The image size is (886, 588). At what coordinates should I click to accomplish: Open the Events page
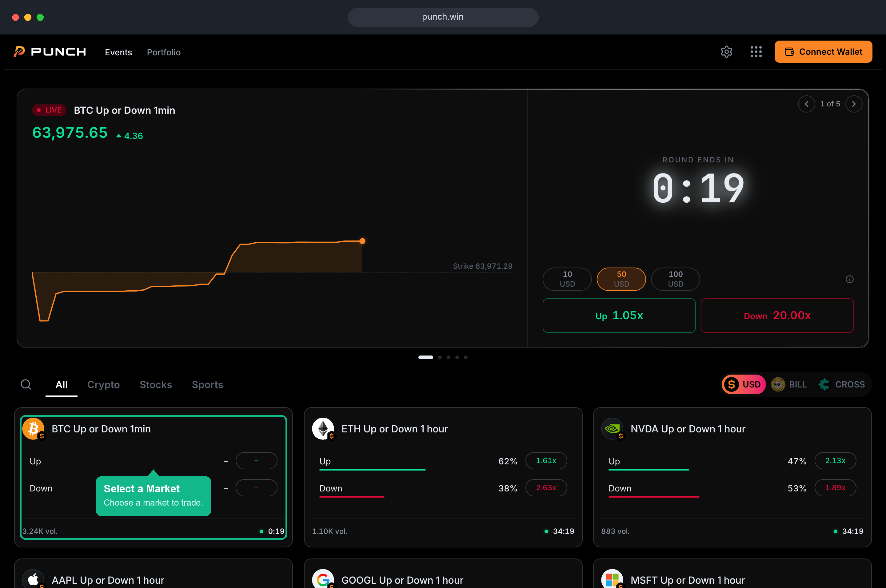pyautogui.click(x=118, y=52)
